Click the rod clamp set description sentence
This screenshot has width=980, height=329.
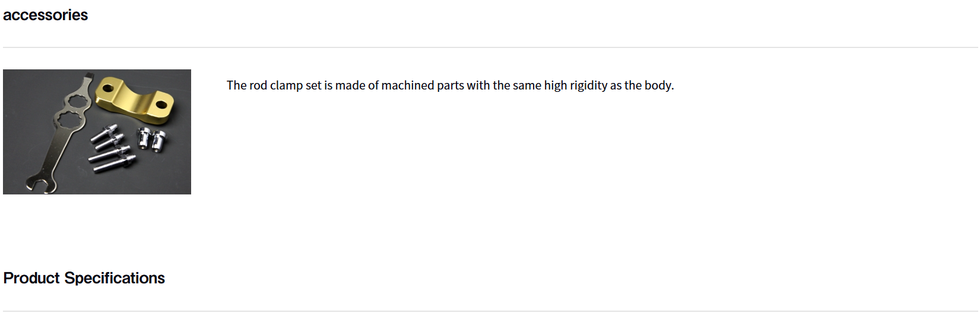pos(450,85)
